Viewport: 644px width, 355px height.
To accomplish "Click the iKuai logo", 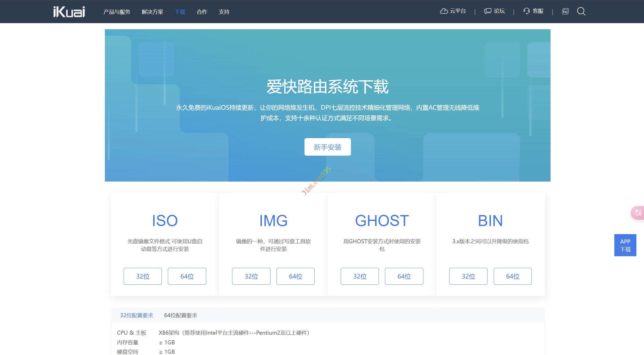I will pos(69,12).
